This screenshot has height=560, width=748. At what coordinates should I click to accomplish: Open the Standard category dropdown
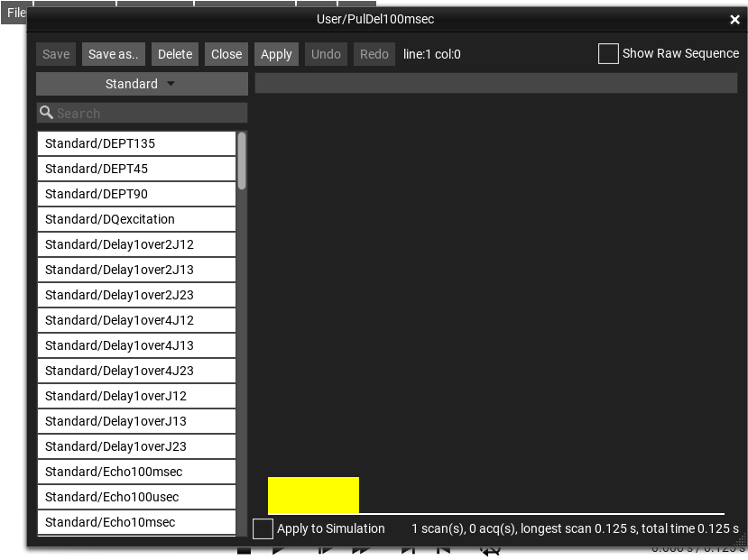142,84
